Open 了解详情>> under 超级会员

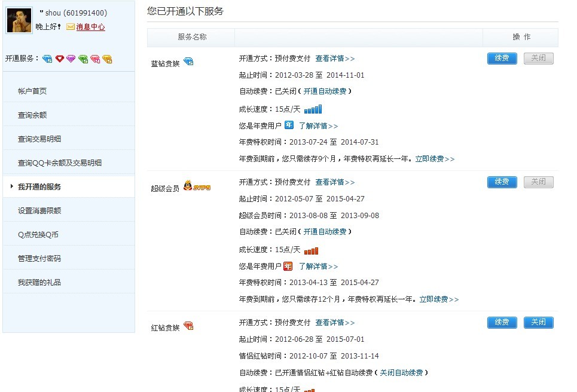318,267
